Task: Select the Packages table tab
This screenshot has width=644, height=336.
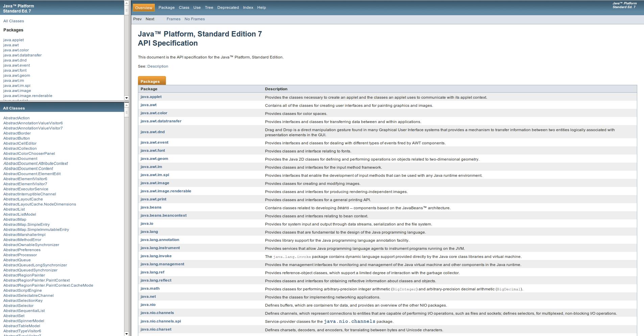Action: coord(152,81)
